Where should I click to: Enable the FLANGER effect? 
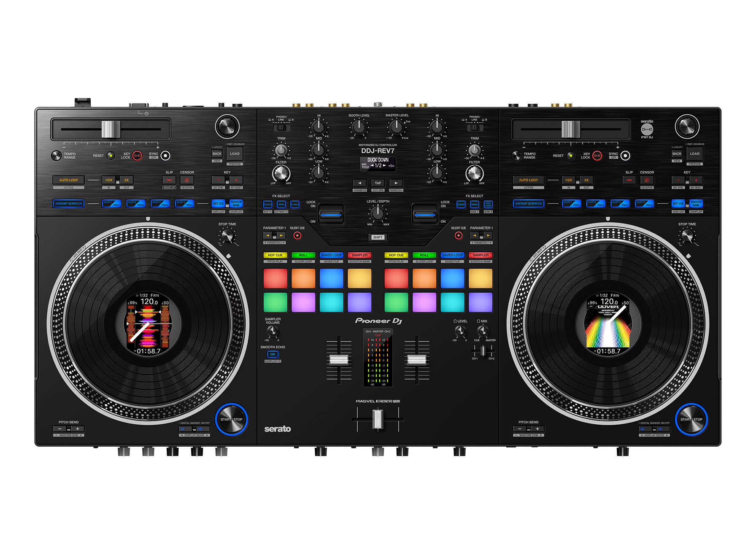coord(295,204)
